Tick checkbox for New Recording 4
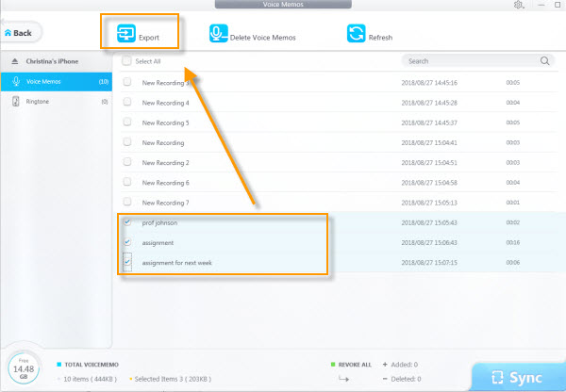 click(127, 102)
